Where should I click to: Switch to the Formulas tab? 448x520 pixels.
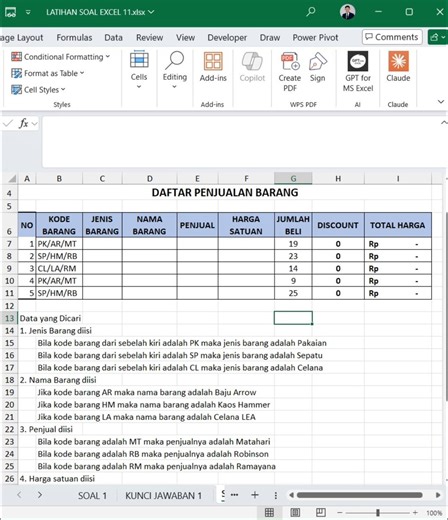pos(74,37)
